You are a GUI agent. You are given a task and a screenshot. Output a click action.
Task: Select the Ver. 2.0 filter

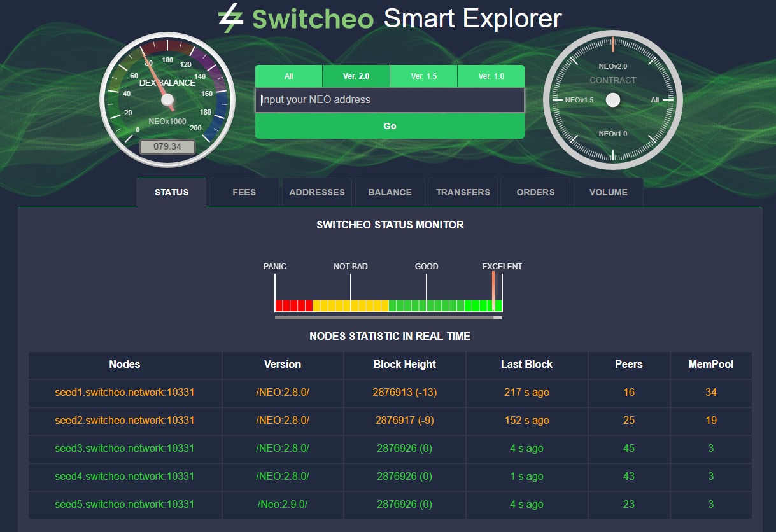point(356,76)
